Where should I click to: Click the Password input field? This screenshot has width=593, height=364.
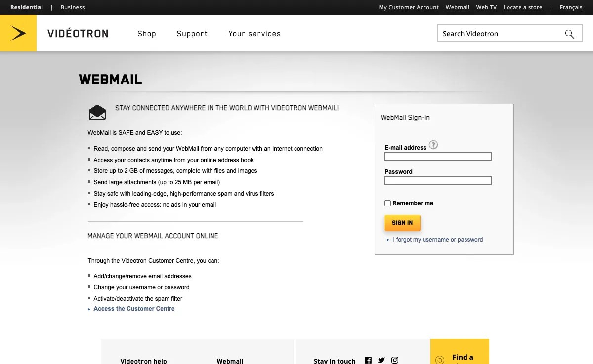point(438,180)
